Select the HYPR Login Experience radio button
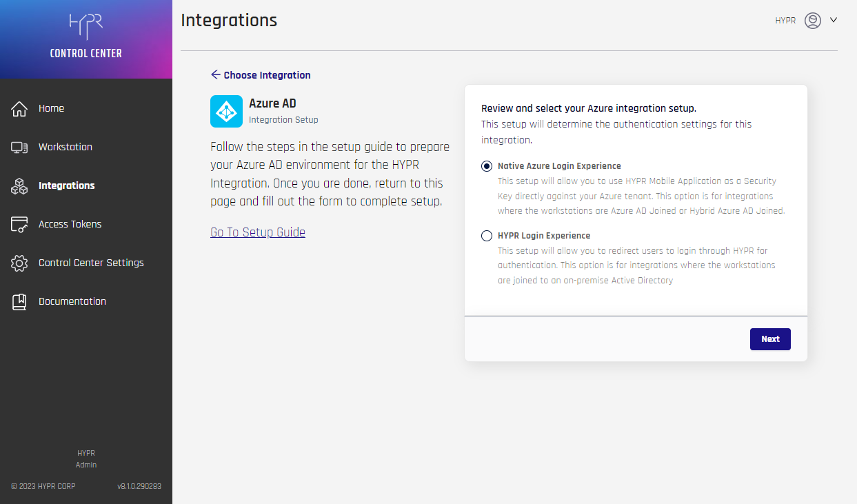This screenshot has width=857, height=504. 487,236
